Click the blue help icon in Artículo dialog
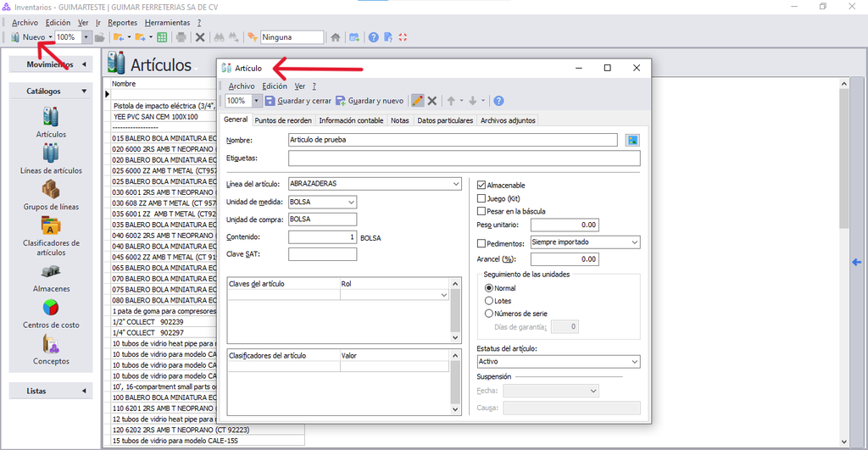The width and height of the screenshot is (868, 450). [x=498, y=101]
